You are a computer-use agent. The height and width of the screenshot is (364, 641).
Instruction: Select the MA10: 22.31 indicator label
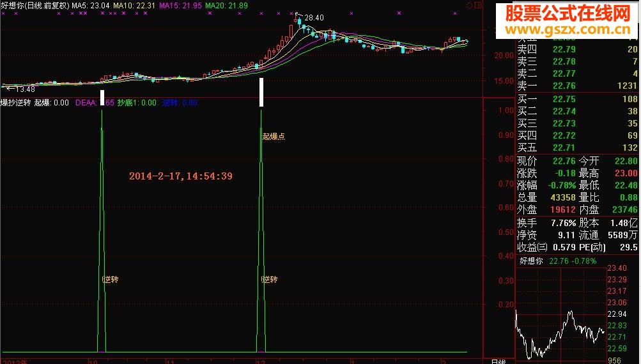[134, 6]
